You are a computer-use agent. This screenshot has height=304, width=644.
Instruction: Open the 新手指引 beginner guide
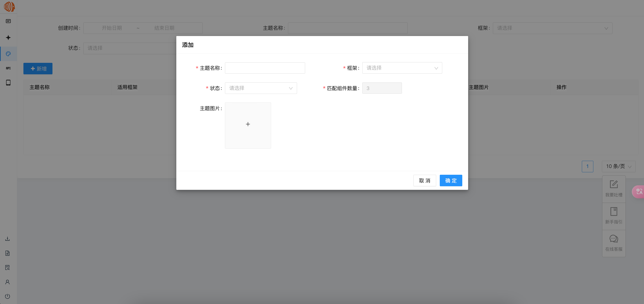coord(614,216)
